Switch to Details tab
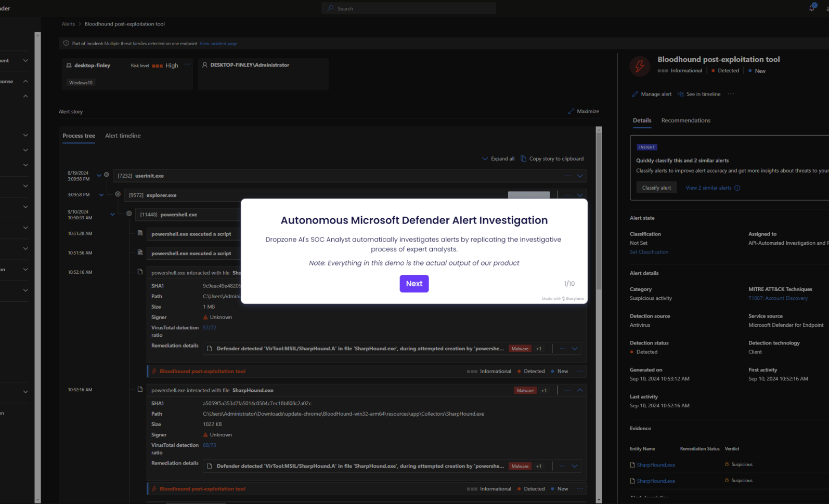The image size is (829, 504). click(x=642, y=121)
